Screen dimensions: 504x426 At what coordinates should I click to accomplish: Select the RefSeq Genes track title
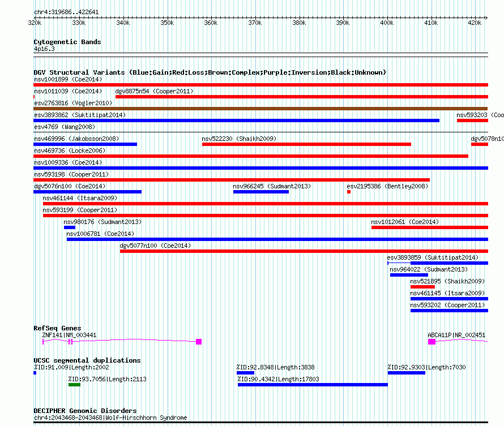[58, 328]
